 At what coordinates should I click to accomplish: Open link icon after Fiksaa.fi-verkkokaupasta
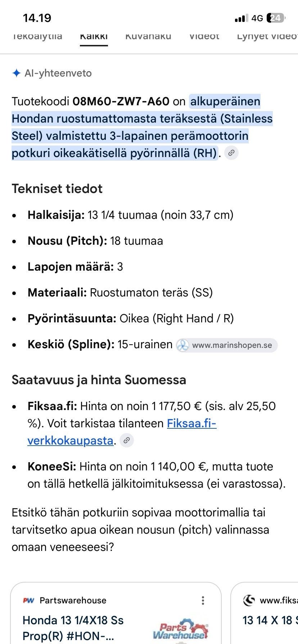pos(126,440)
